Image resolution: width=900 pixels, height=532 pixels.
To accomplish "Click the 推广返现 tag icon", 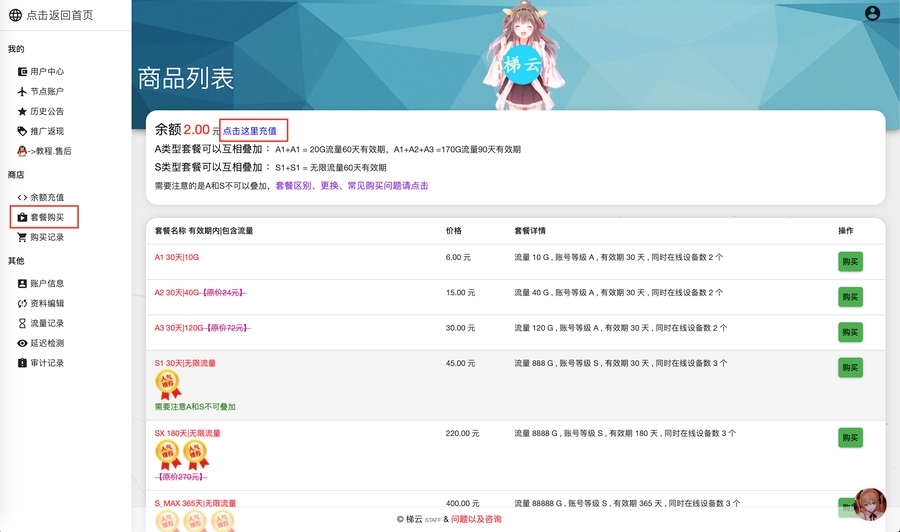I will [x=22, y=131].
